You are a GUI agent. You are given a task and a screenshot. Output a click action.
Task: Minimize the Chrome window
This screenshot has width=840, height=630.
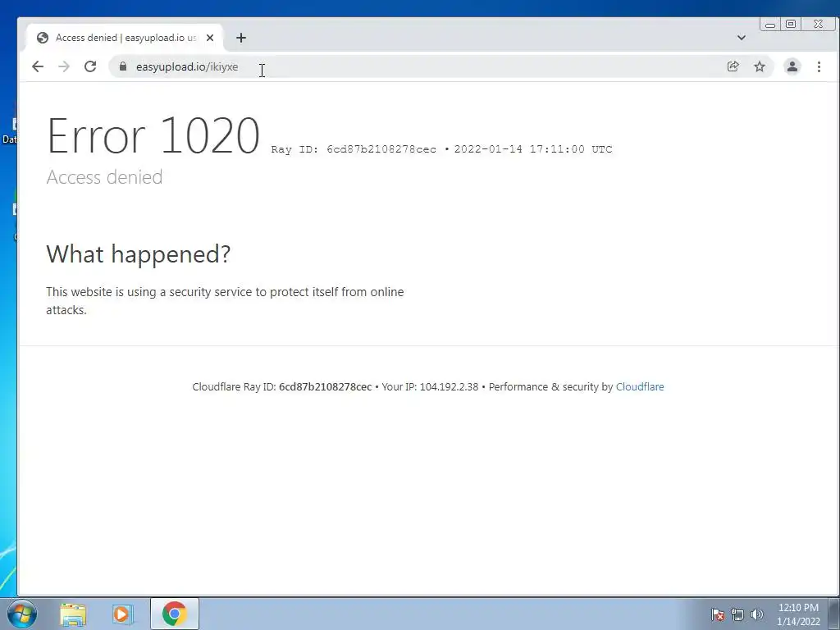[x=769, y=25]
